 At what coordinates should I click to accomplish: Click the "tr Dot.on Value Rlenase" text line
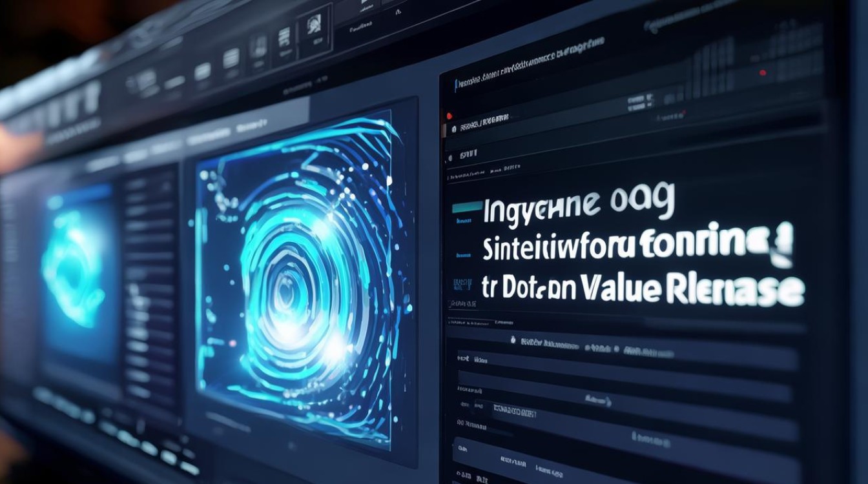(x=643, y=290)
